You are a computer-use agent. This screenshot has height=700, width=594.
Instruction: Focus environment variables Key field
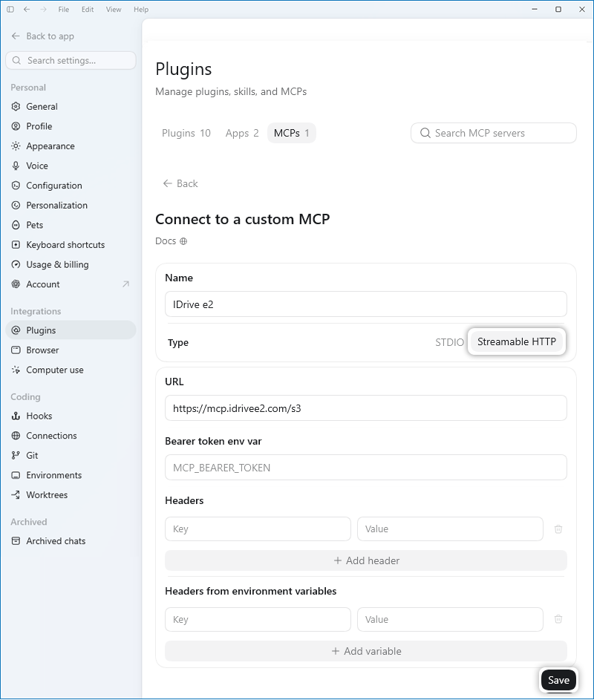[258, 620]
